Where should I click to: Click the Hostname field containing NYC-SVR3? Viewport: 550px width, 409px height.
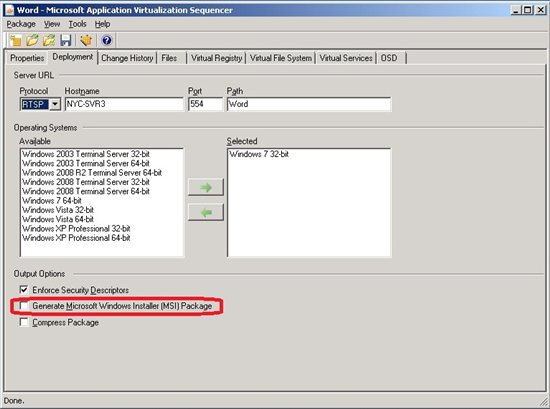[124, 104]
